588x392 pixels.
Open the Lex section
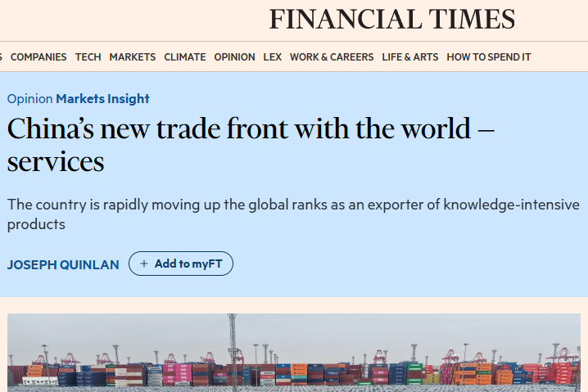[273, 57]
